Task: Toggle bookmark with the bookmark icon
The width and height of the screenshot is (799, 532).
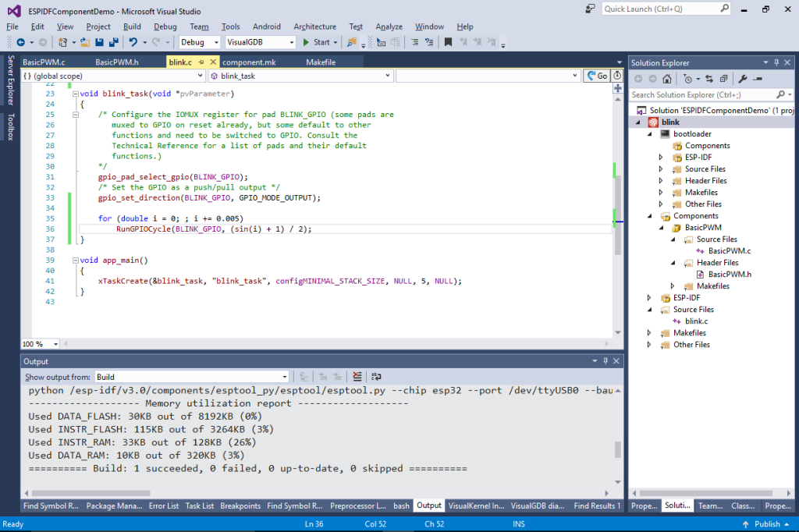Action: coord(449,42)
